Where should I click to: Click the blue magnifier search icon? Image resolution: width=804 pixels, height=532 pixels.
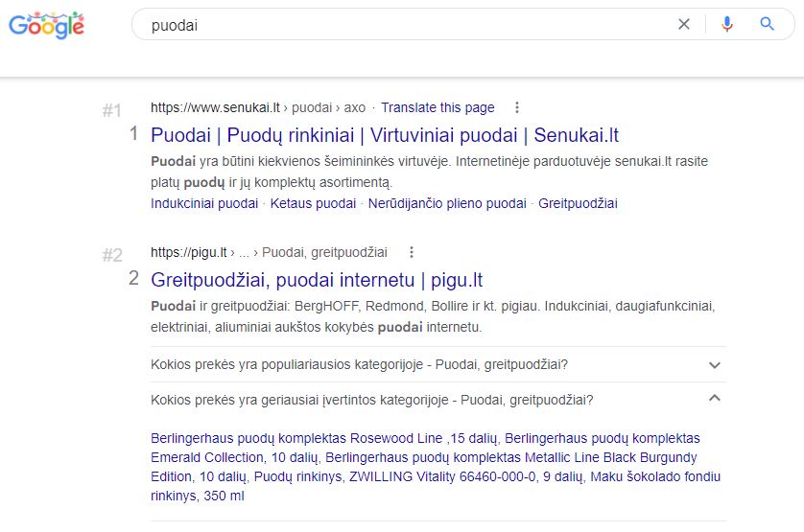point(767,24)
